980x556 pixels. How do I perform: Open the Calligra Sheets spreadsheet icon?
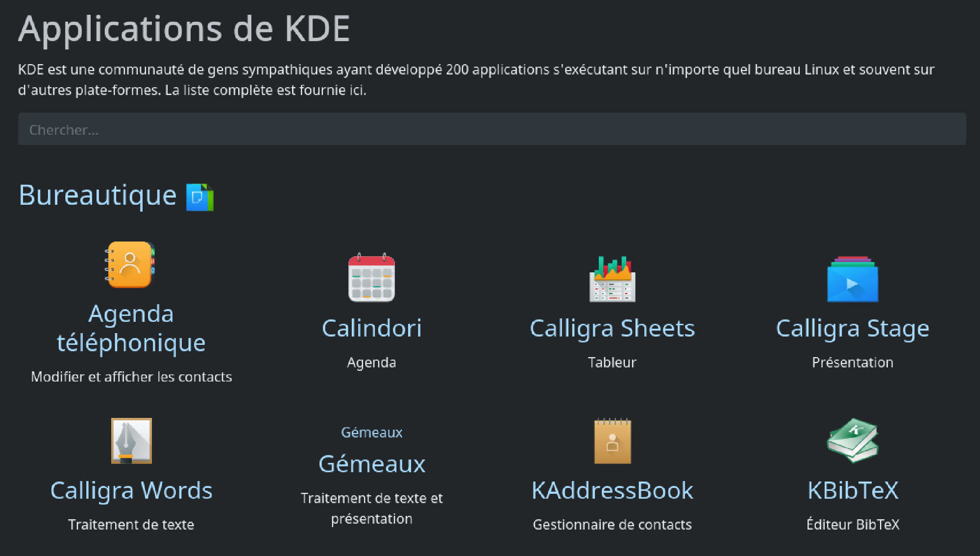612,279
